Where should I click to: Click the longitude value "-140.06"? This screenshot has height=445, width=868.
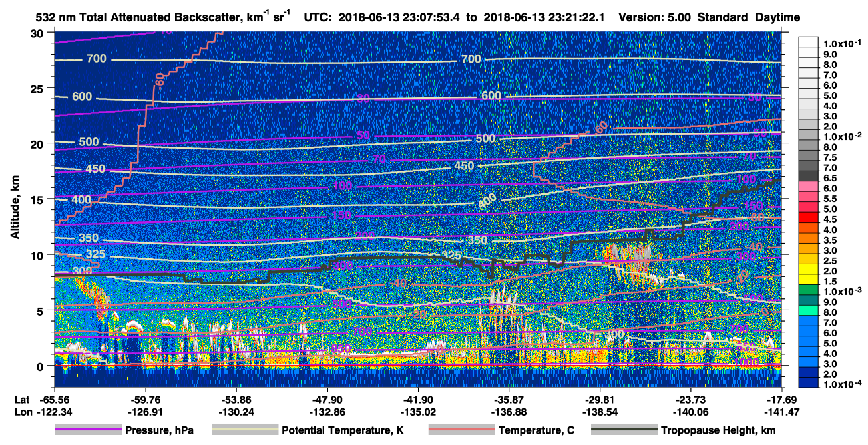click(x=690, y=412)
